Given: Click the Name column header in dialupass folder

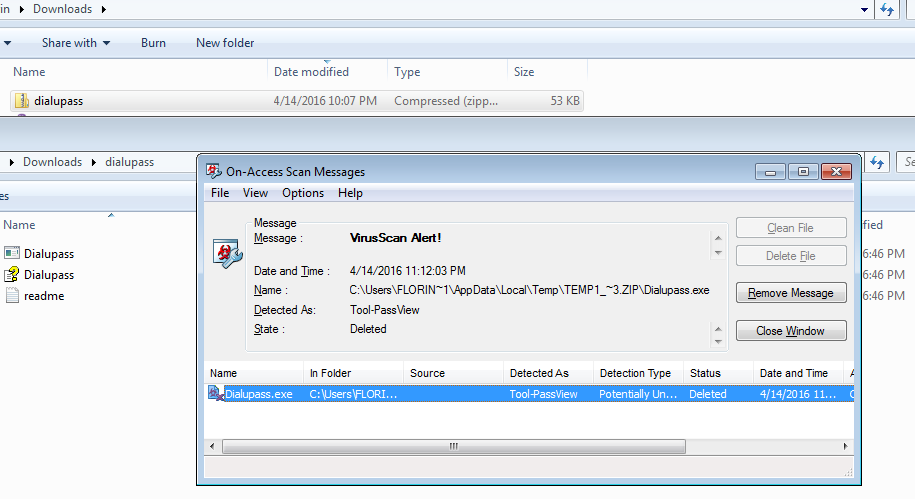Looking at the screenshot, I should (19, 225).
